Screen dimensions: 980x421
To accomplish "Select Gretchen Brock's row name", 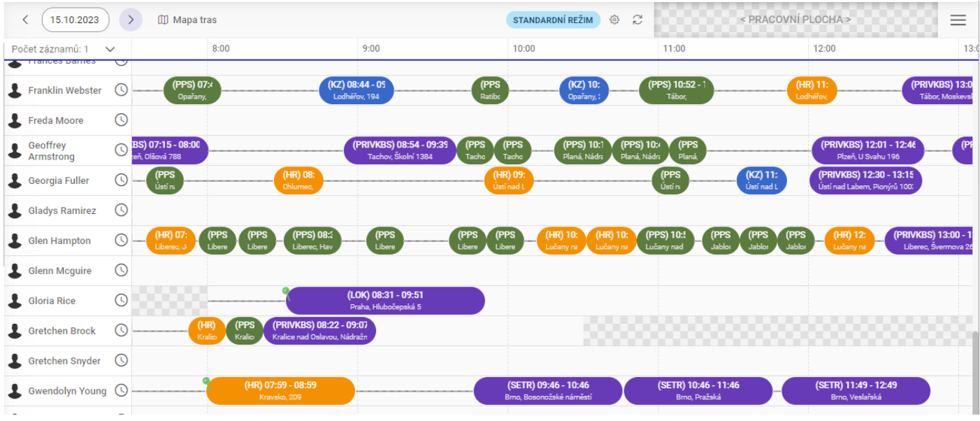I will pos(62,331).
